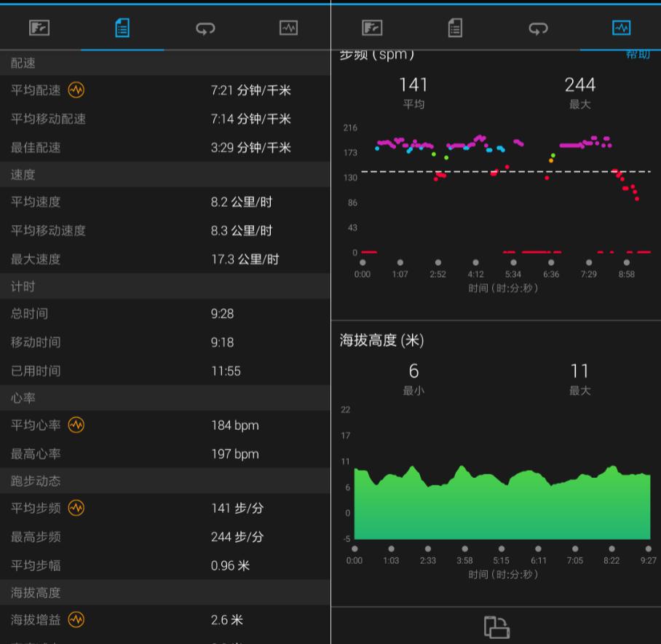The image size is (661, 644).
Task: Tap the rotate device icon at bottom
Action: 496,625
